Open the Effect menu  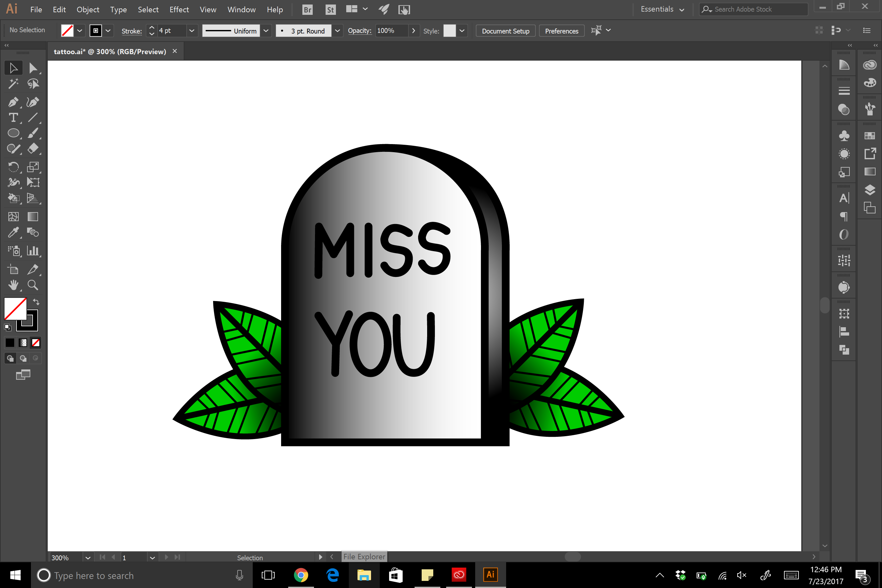coord(179,9)
